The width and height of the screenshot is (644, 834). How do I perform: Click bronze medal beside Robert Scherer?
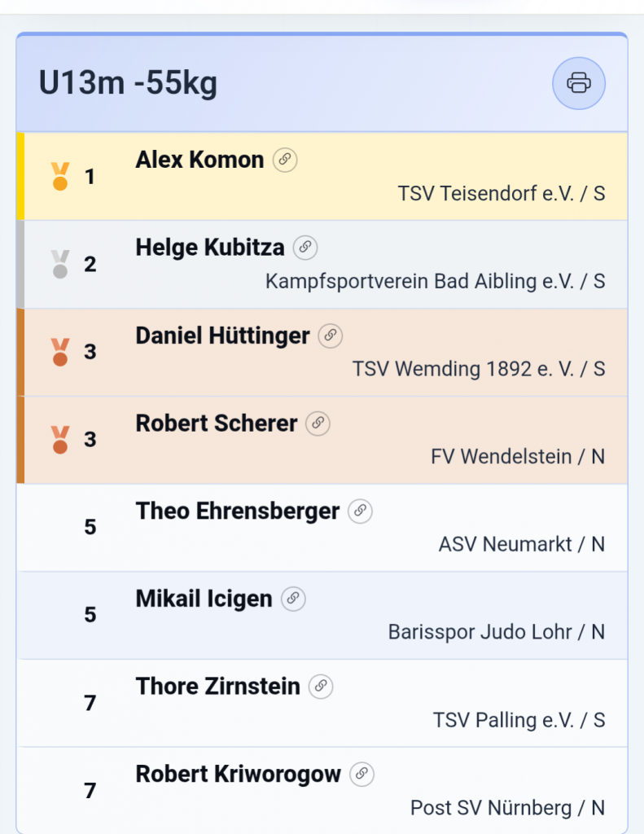tap(59, 440)
